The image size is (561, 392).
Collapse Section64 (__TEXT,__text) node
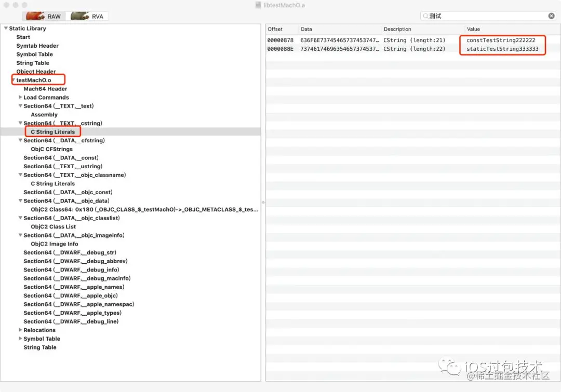[20, 106]
